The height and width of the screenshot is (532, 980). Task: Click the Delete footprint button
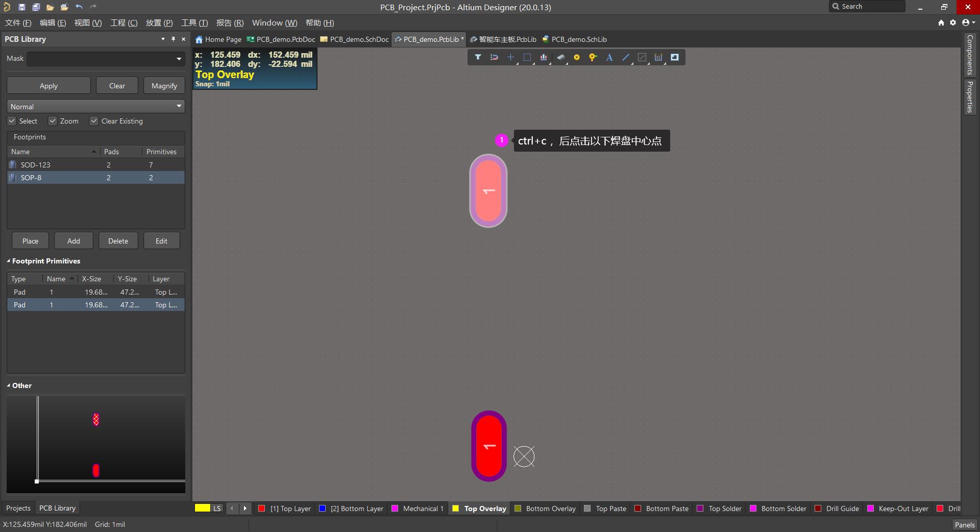(x=118, y=241)
